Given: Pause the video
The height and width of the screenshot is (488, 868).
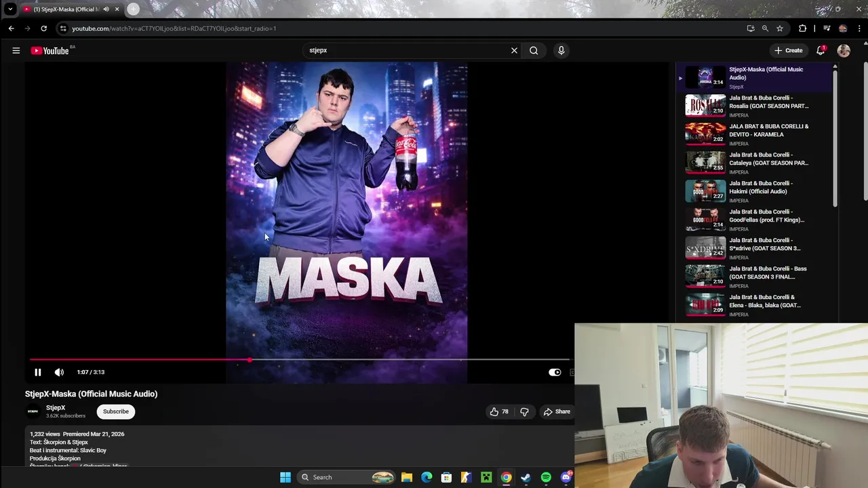Looking at the screenshot, I should click(38, 372).
